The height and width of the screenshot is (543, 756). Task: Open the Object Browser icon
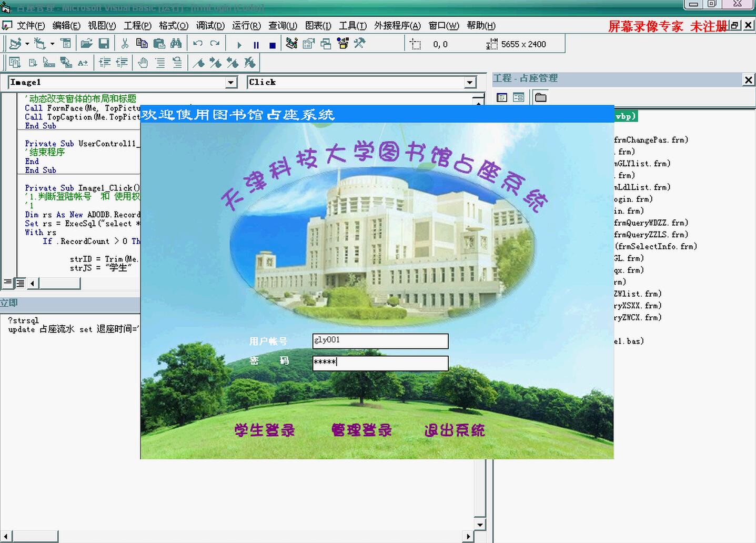pyautogui.click(x=343, y=44)
